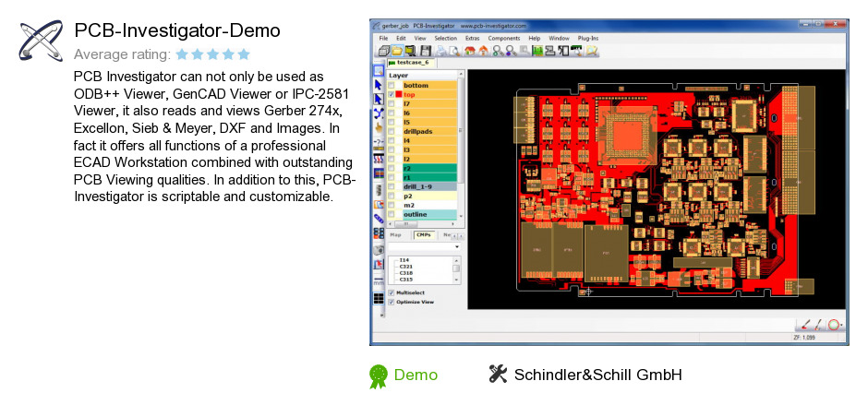Viewport: 868px width, 417px height.
Task: Click the printer icon in the toolbar
Action: click(x=441, y=52)
